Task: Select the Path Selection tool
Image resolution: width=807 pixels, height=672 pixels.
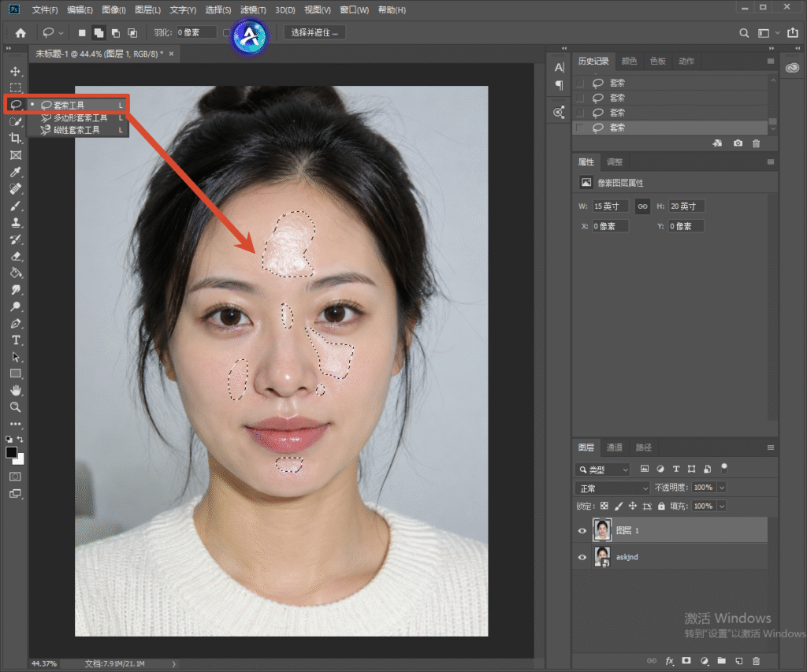Action: [16, 357]
